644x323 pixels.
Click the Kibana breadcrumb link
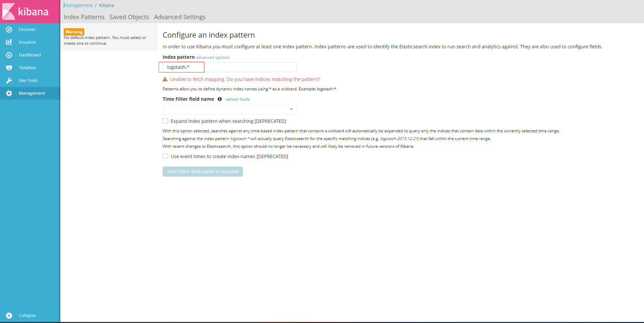[106, 5]
